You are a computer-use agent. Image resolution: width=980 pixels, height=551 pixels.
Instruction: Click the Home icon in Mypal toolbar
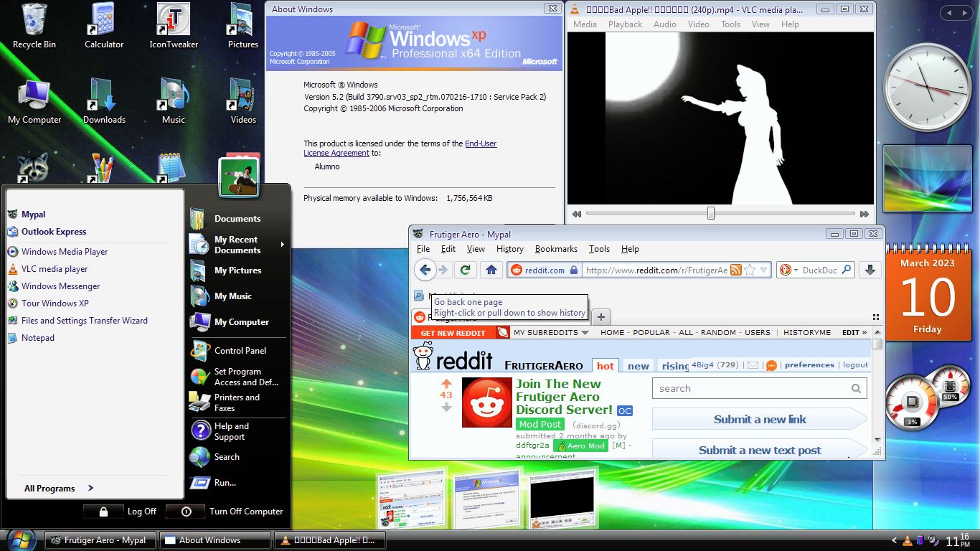[491, 270]
